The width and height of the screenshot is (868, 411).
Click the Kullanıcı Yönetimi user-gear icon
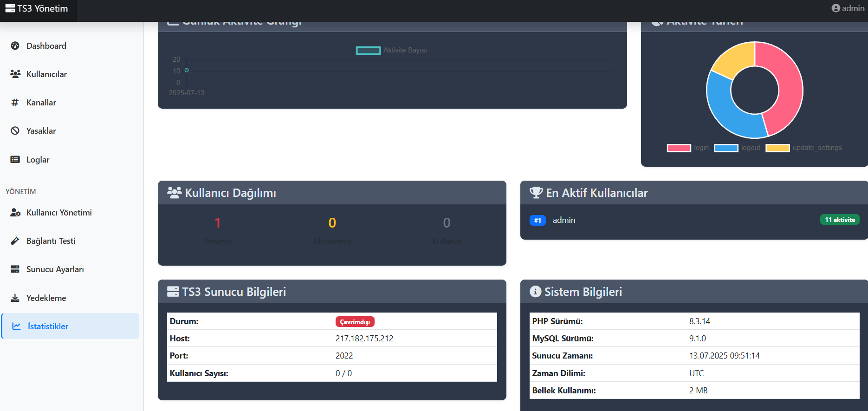[15, 212]
